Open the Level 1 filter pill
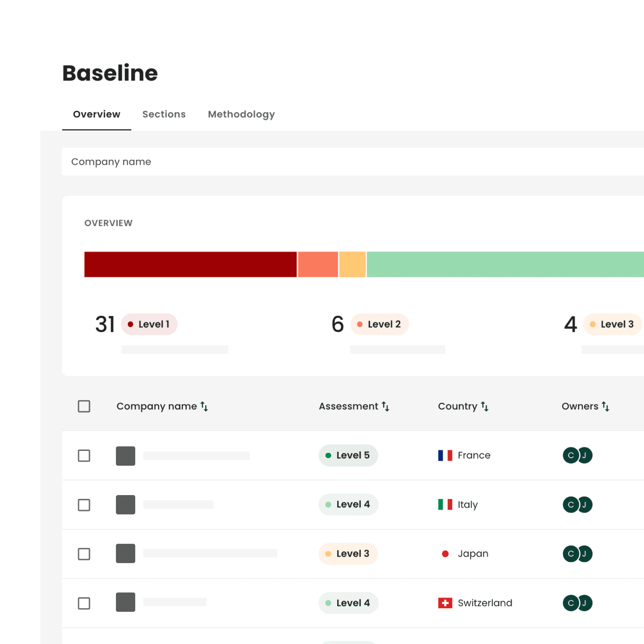The width and height of the screenshot is (644, 644). tap(149, 324)
